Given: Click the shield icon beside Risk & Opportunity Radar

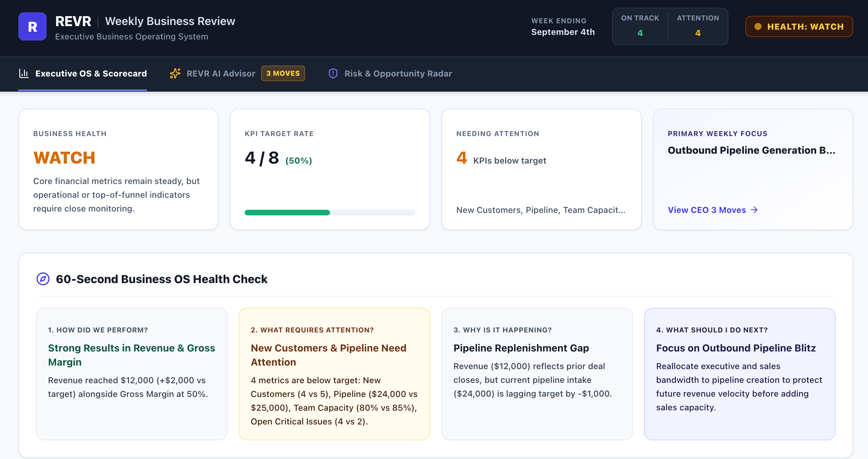Looking at the screenshot, I should click(333, 73).
